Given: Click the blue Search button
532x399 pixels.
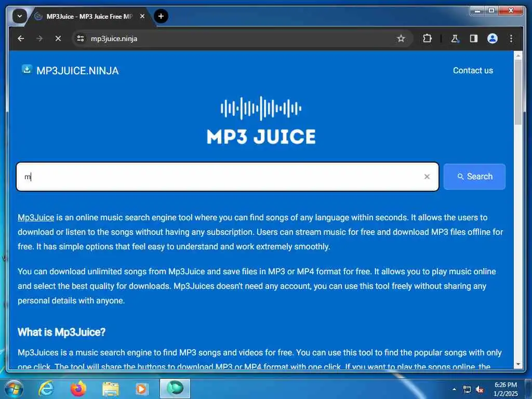Looking at the screenshot, I should tap(474, 177).
